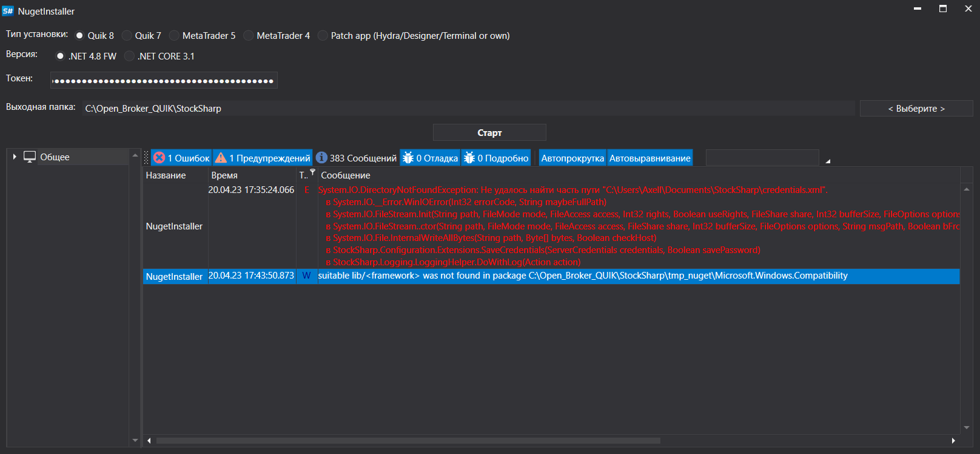Enable Автопрокрутка auto-scroll option
The height and width of the screenshot is (454, 980).
(x=572, y=158)
